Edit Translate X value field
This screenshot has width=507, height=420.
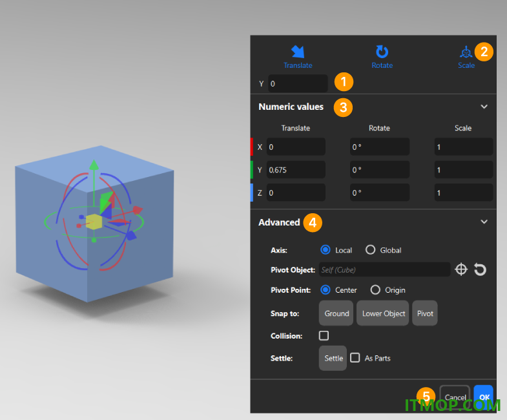point(296,147)
